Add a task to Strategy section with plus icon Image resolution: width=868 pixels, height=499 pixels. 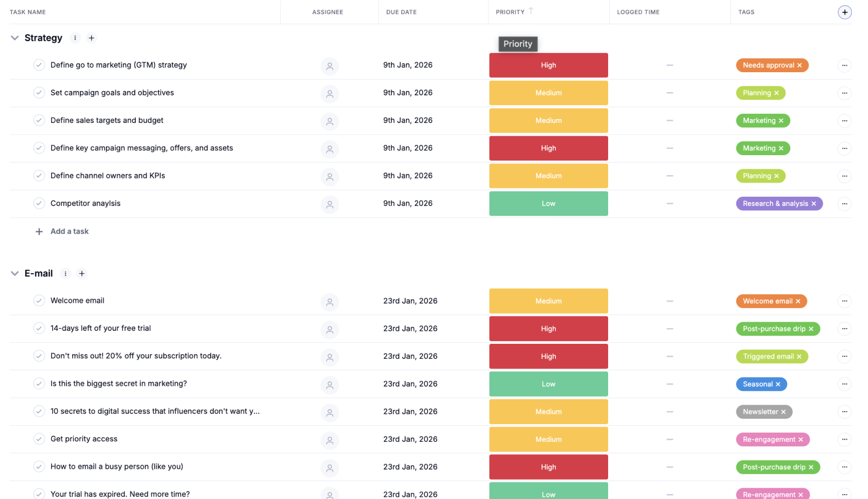[x=92, y=38]
